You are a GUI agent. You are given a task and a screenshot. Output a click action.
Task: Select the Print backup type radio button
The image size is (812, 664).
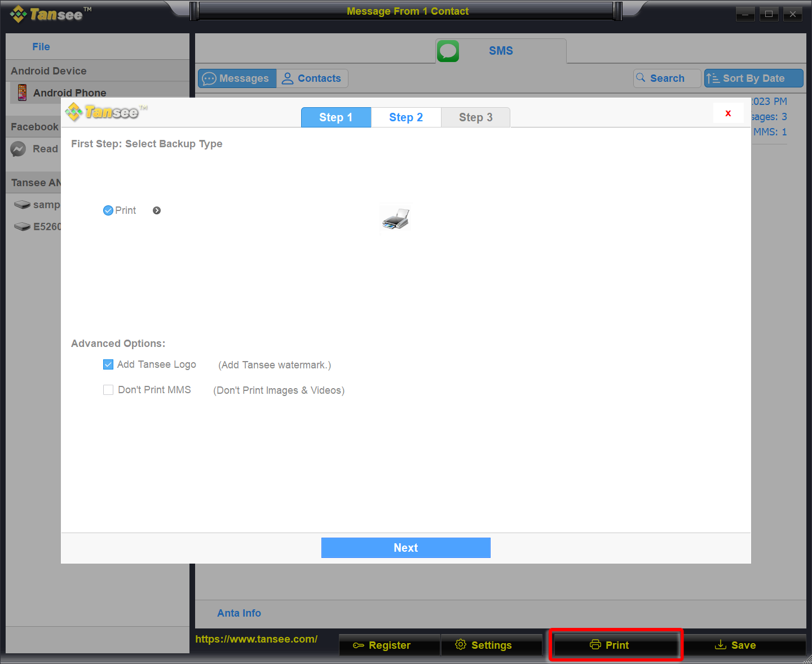[x=108, y=210]
